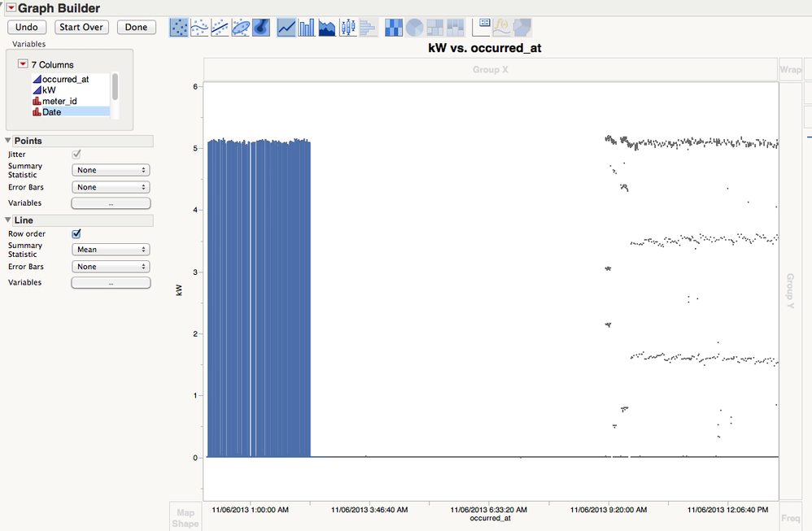Select the occurred_at column

[x=71, y=79]
